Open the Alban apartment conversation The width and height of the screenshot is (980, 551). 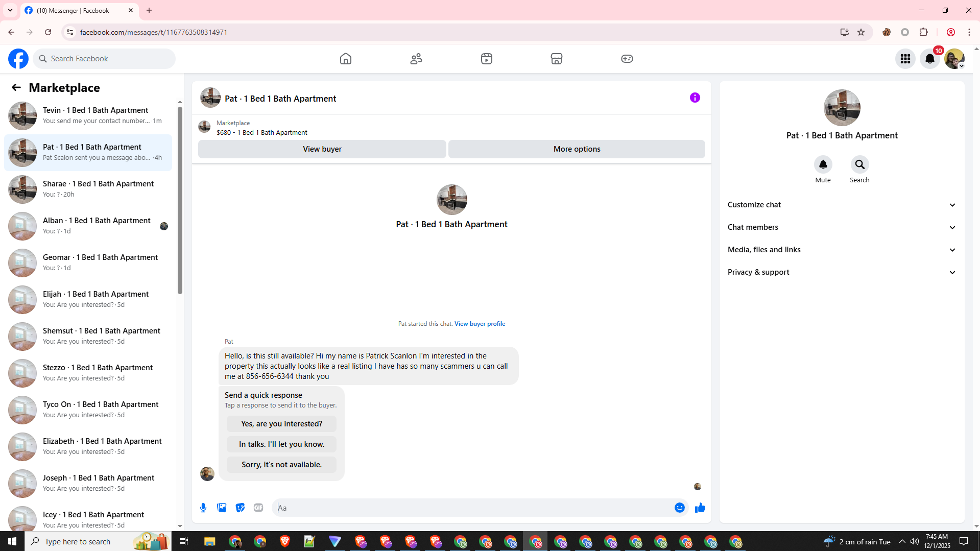click(88, 226)
